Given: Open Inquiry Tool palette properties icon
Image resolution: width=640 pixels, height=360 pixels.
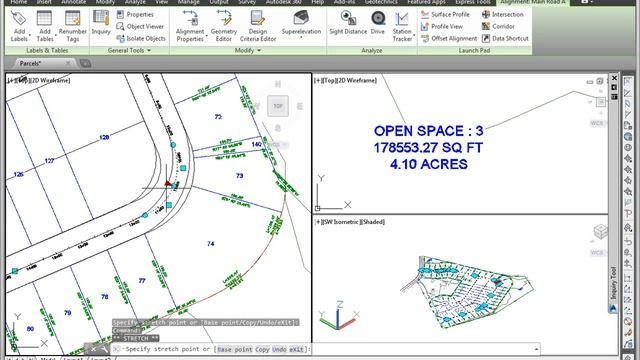Looking at the screenshot, I should (613, 97).
